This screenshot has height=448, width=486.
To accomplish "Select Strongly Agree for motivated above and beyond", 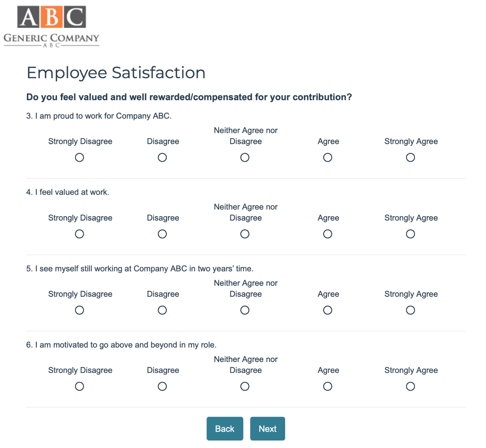I will [410, 386].
